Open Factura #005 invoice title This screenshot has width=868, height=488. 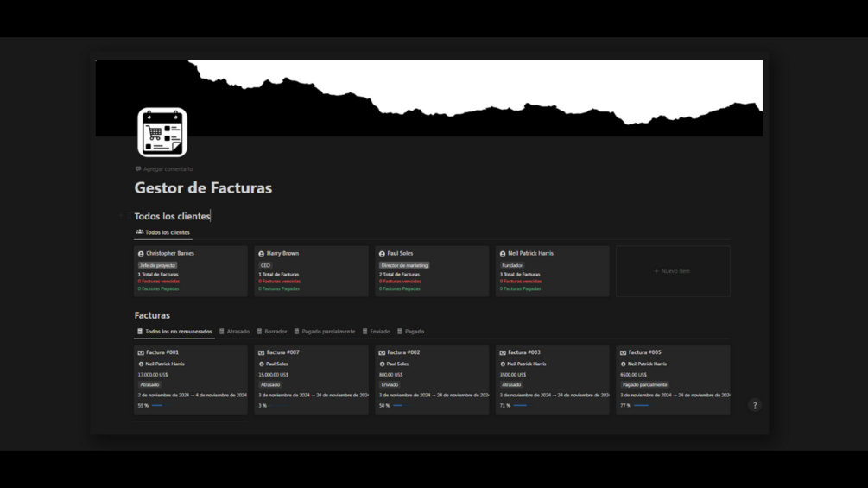[x=645, y=352]
